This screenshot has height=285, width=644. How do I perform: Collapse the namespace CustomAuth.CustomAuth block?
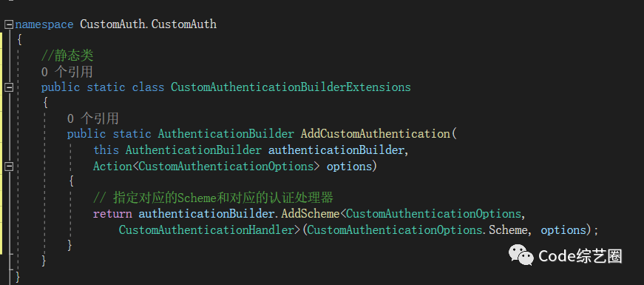coord(9,24)
